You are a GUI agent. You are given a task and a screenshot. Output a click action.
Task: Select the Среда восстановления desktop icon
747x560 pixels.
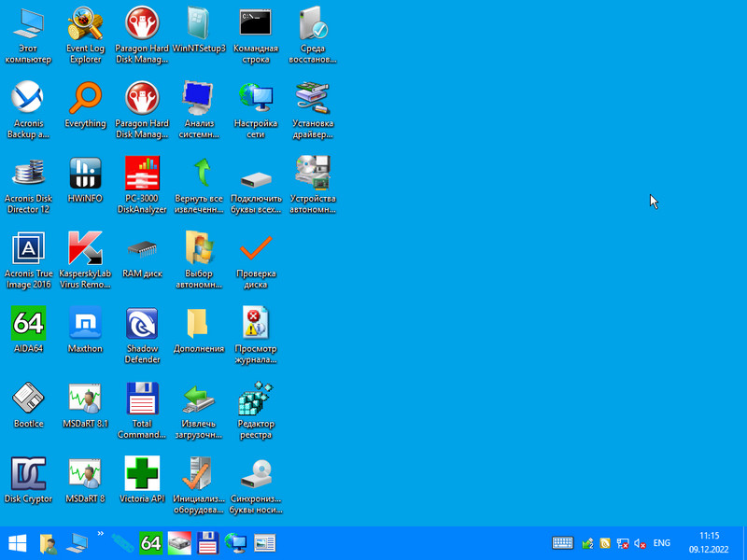(313, 35)
